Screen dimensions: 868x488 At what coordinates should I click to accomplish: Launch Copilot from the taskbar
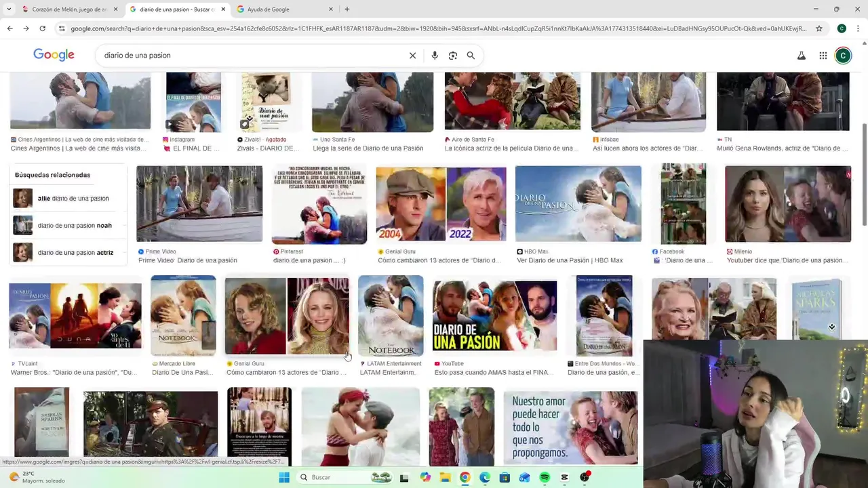click(x=425, y=477)
